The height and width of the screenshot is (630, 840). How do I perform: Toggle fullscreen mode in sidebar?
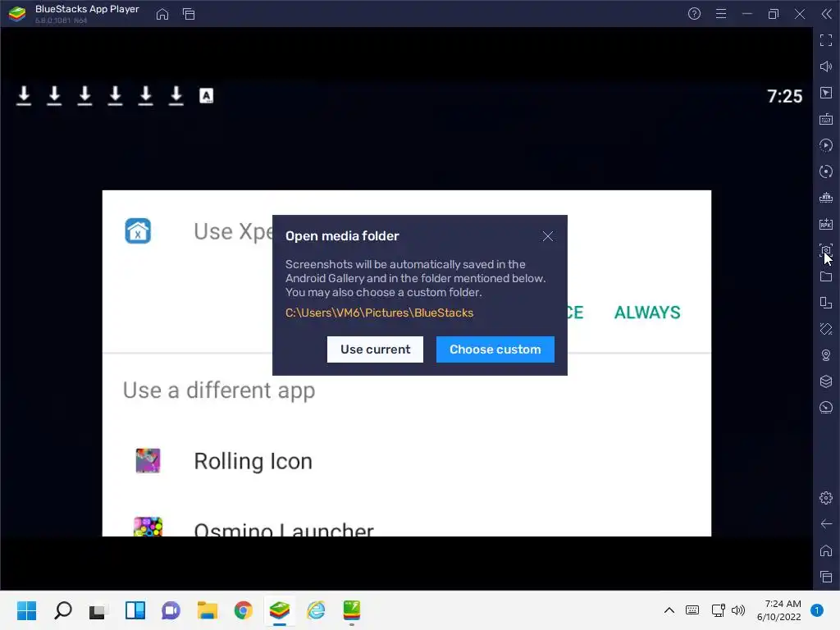826,40
